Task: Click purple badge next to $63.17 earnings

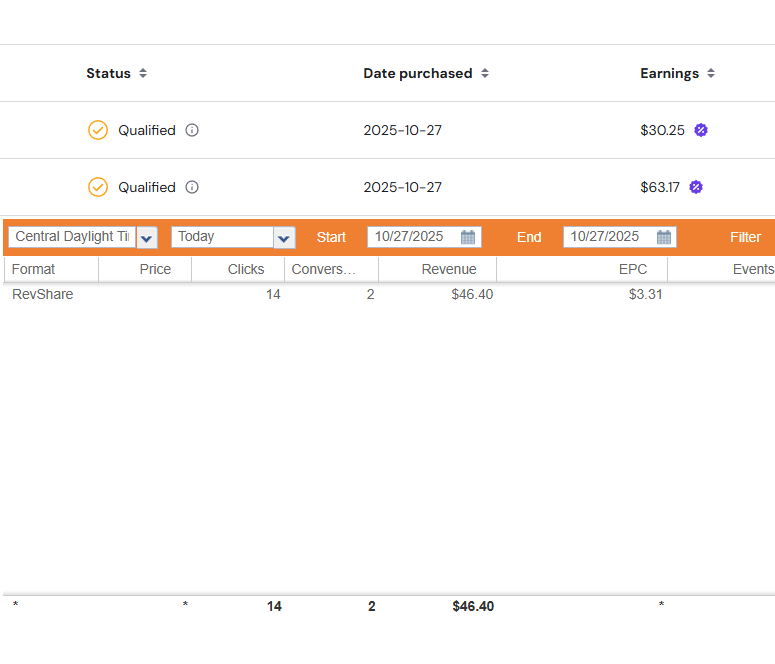Action: click(696, 187)
